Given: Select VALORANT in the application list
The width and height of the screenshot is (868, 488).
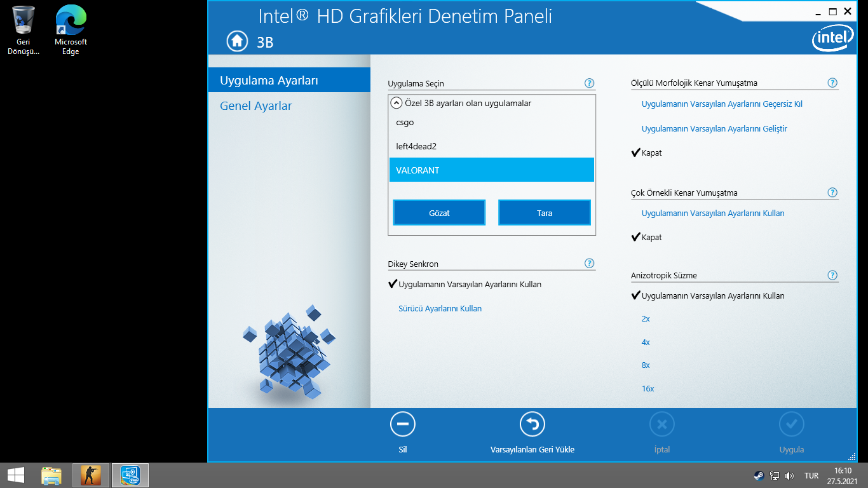Looking at the screenshot, I should [x=492, y=170].
